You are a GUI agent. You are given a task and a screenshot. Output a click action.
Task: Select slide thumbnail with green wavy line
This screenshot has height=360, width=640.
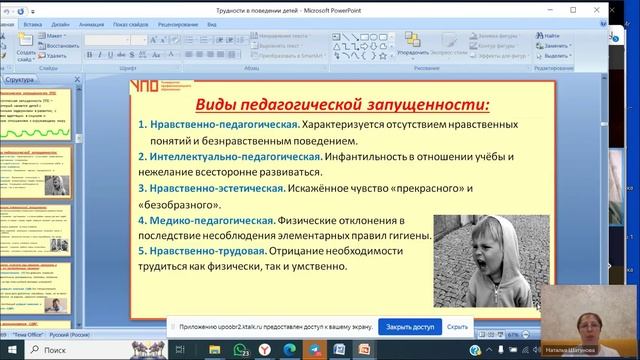36,114
